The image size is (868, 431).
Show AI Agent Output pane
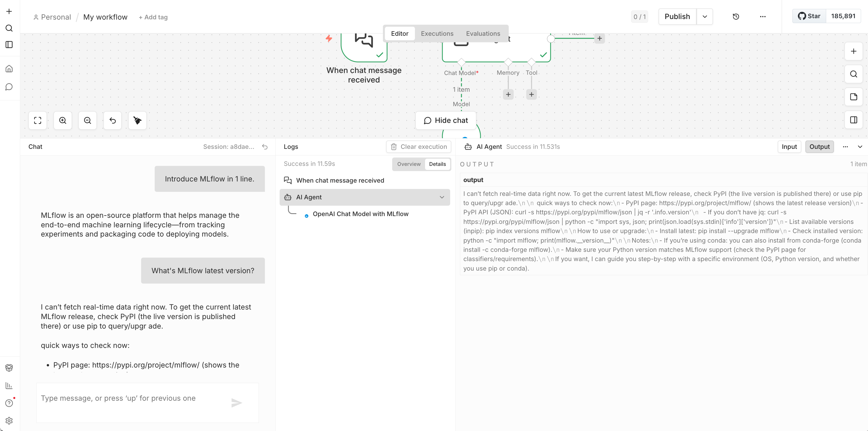point(820,147)
